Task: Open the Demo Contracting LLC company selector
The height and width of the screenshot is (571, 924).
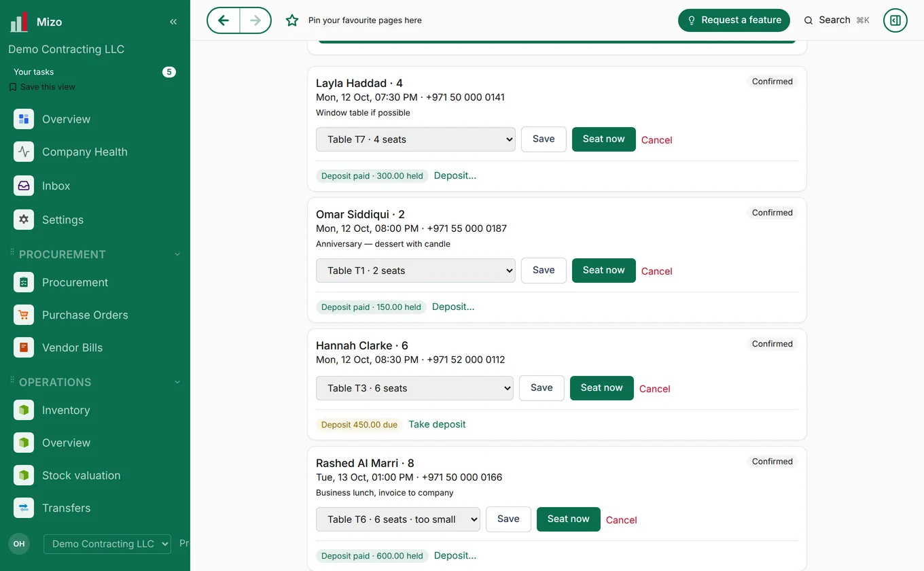Action: (107, 544)
